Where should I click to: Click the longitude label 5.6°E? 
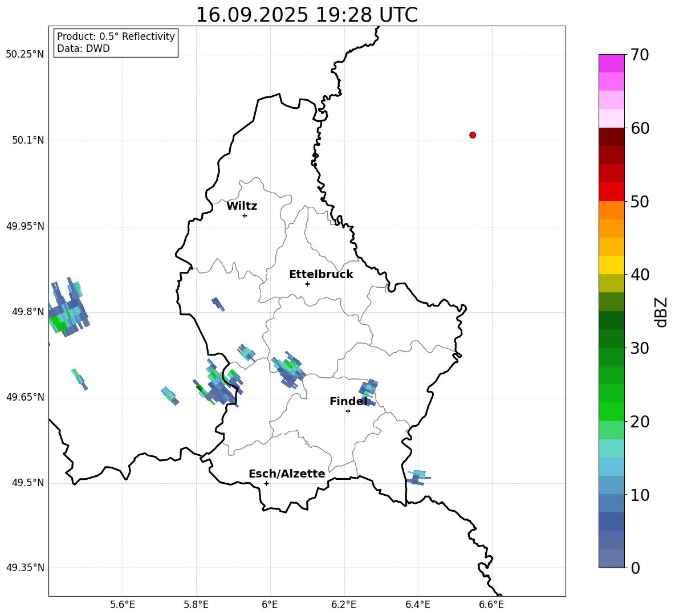(123, 605)
